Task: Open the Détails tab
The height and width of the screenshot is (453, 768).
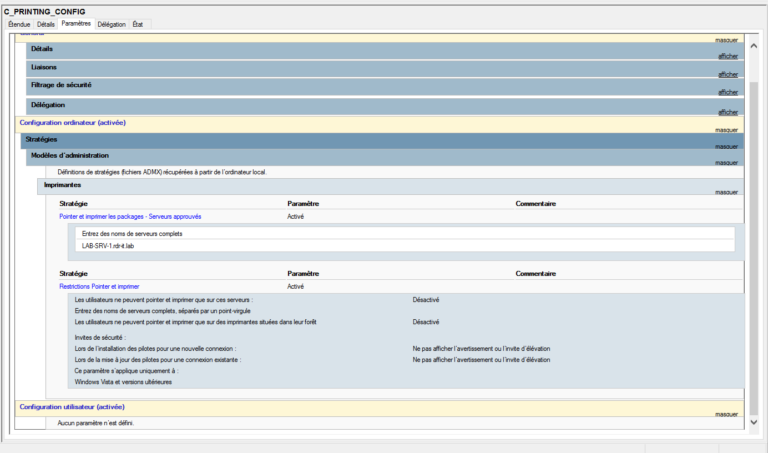Action: [x=46, y=24]
